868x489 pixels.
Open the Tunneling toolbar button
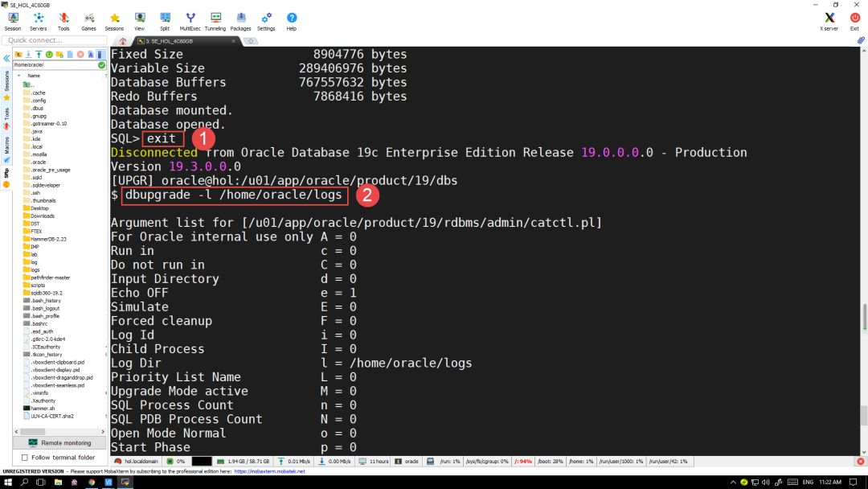pos(215,22)
